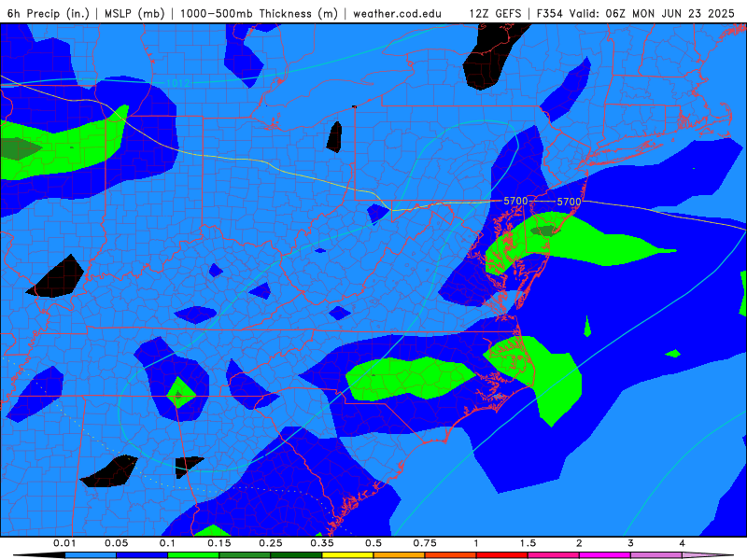
Task: Click the '0.05' legend tick label
Action: [x=116, y=543]
